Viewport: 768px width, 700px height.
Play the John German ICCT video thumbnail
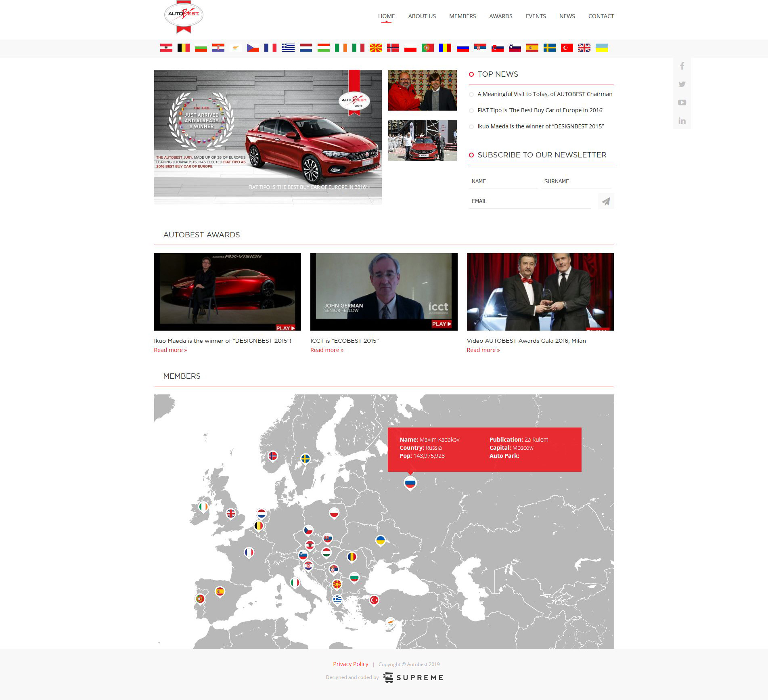click(x=384, y=292)
